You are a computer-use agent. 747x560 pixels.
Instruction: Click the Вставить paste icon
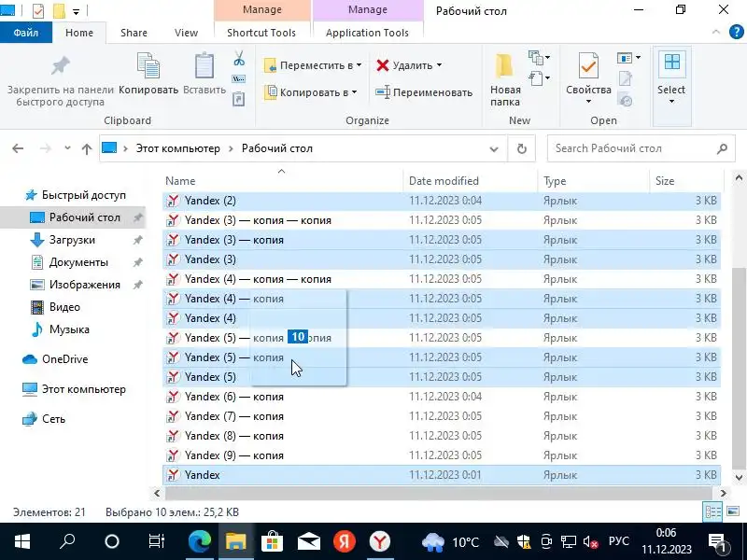click(204, 65)
